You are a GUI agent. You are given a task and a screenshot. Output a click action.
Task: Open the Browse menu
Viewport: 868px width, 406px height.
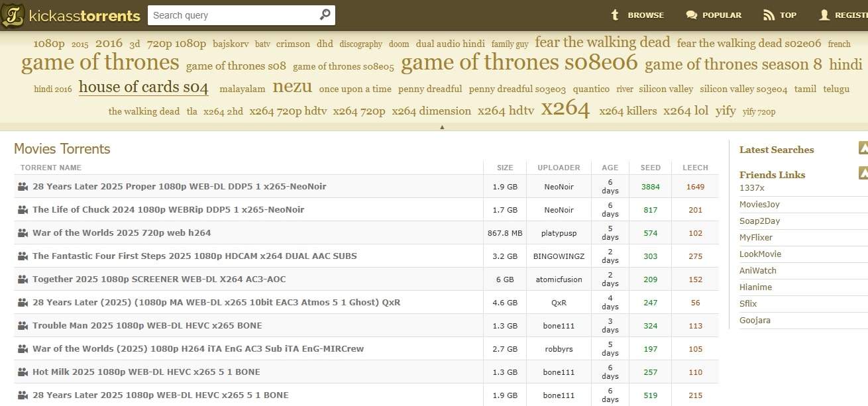pyautogui.click(x=637, y=15)
